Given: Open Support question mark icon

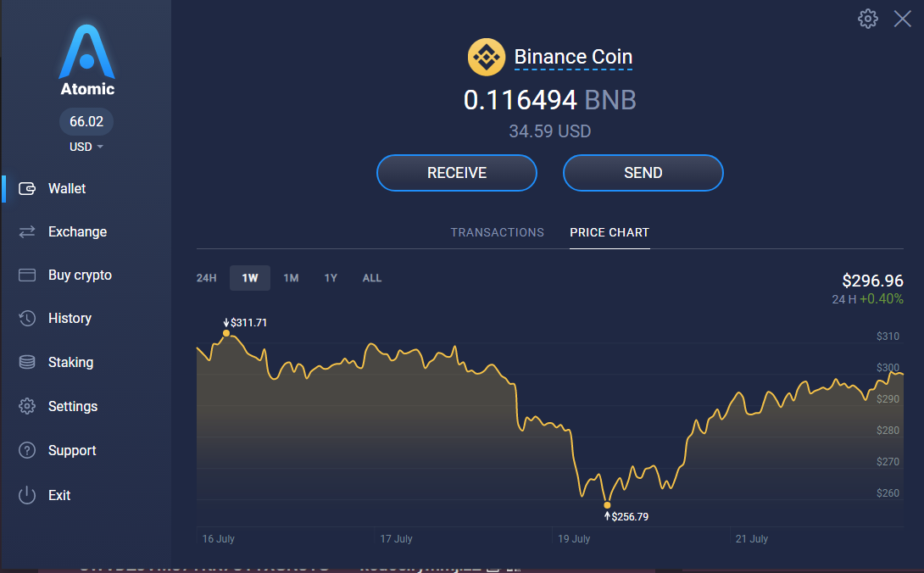Looking at the screenshot, I should point(27,450).
